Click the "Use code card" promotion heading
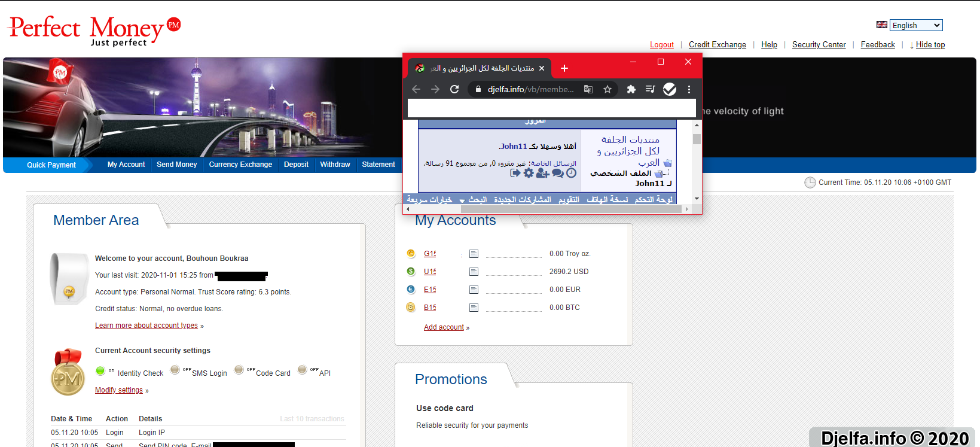Screen dimensions: 980x447 (445, 408)
